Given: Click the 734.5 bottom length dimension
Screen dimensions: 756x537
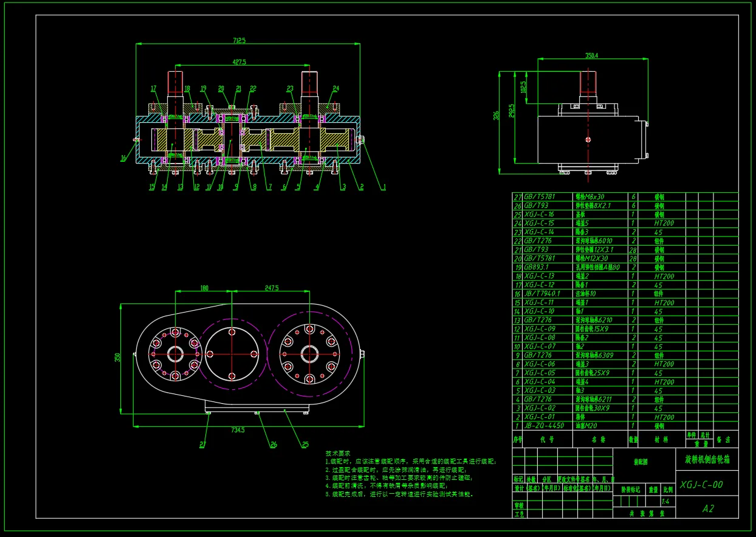Looking at the screenshot, I should click(237, 430).
